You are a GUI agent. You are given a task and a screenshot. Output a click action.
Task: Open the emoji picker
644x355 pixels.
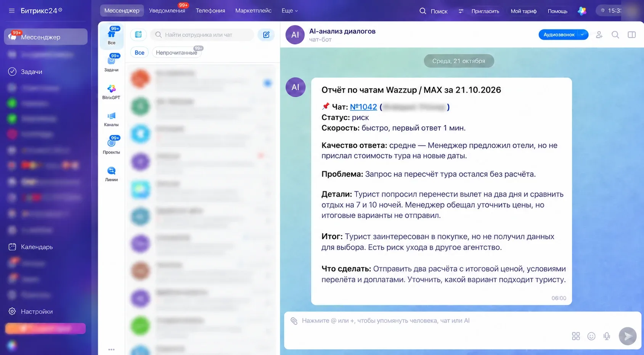[x=591, y=336]
